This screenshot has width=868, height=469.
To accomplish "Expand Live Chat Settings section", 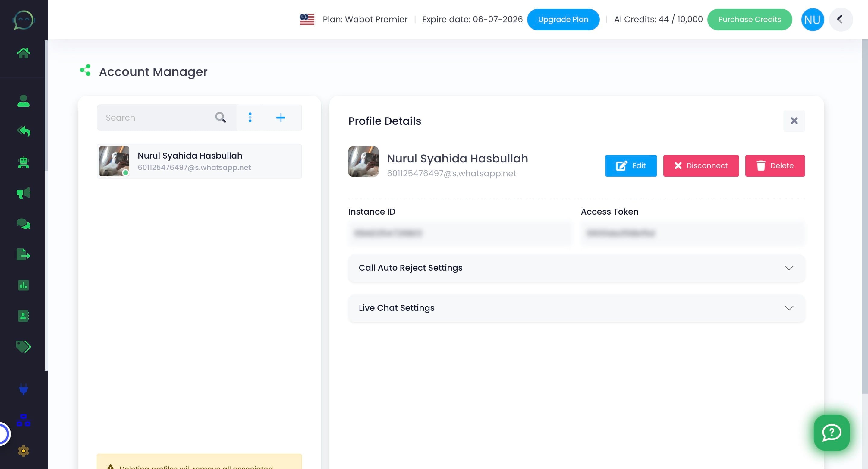I will [576, 308].
